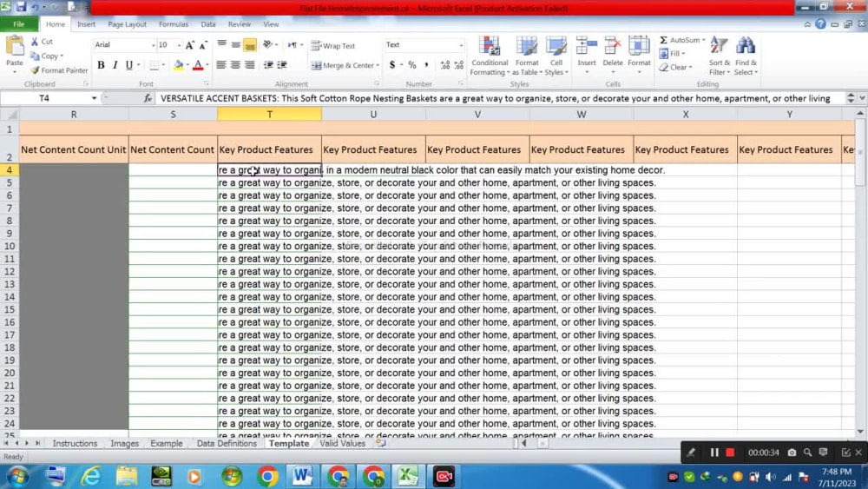Open Sort & Filter menu
The image size is (868, 489).
(x=719, y=56)
